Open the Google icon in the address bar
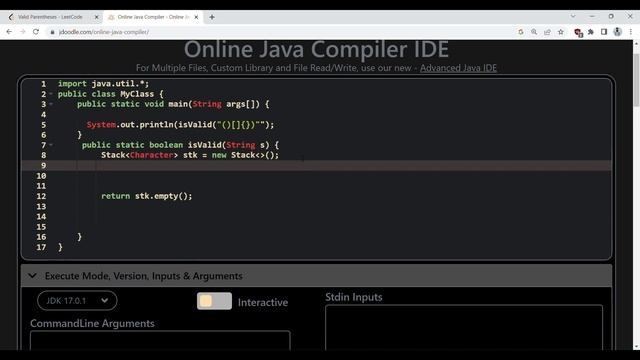 520,32
